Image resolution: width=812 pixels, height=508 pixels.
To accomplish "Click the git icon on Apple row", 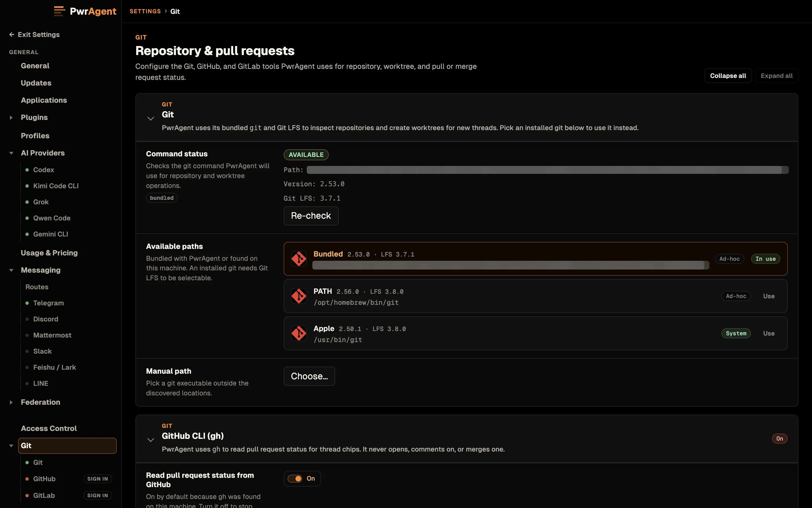I will (299, 333).
